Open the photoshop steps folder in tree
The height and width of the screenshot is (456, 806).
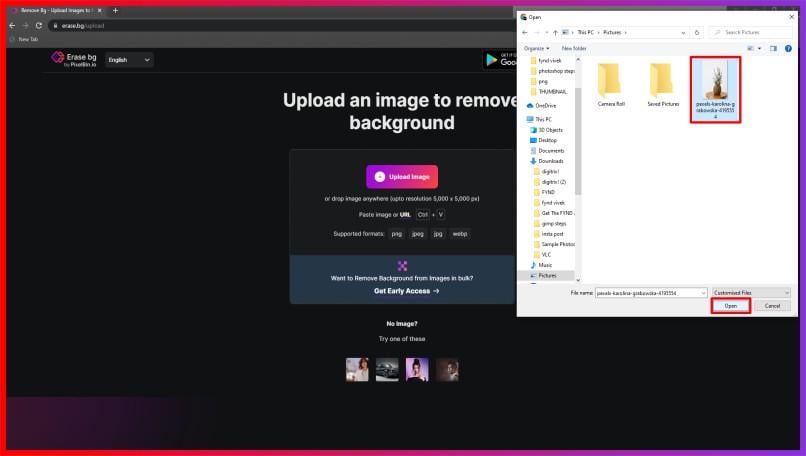553,71
